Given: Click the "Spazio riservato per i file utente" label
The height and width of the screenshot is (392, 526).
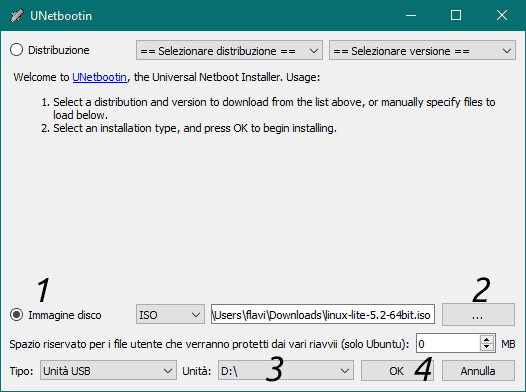Looking at the screenshot, I should [x=209, y=344].
